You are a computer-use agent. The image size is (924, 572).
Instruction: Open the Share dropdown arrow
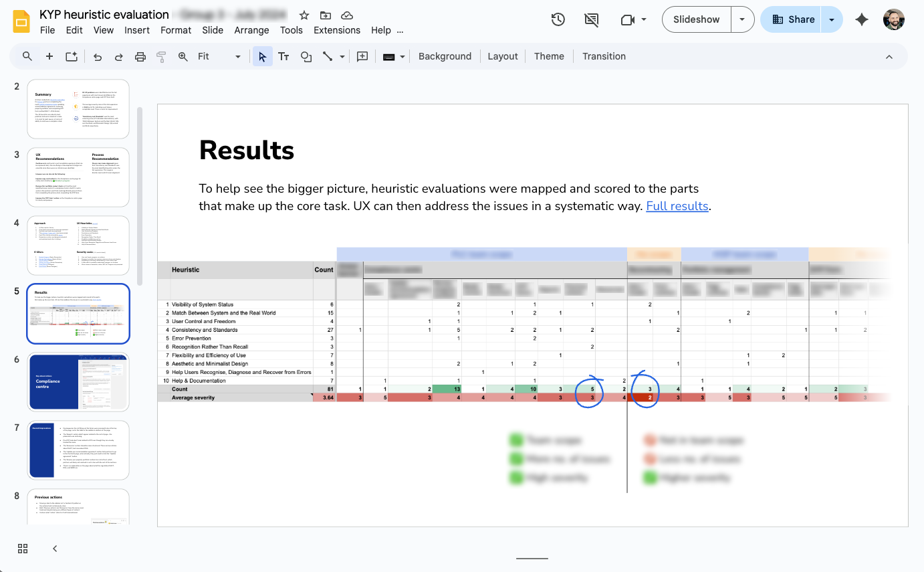tap(831, 19)
